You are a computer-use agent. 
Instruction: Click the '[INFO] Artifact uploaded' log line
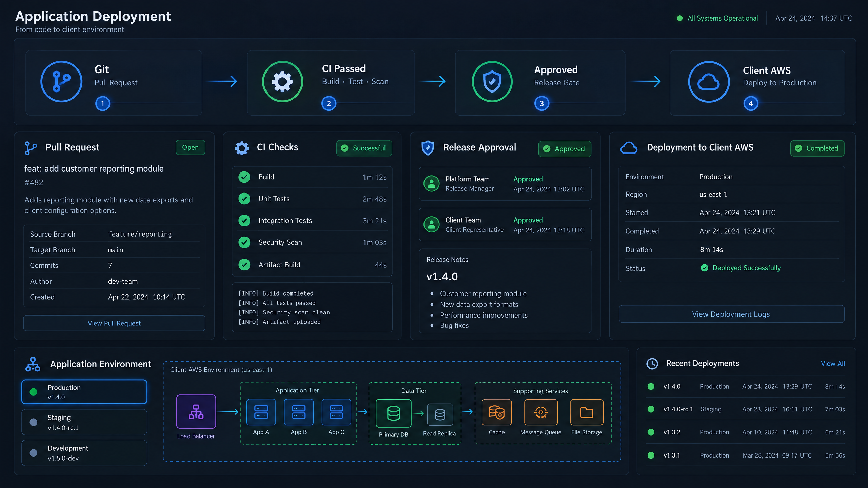[x=279, y=322]
